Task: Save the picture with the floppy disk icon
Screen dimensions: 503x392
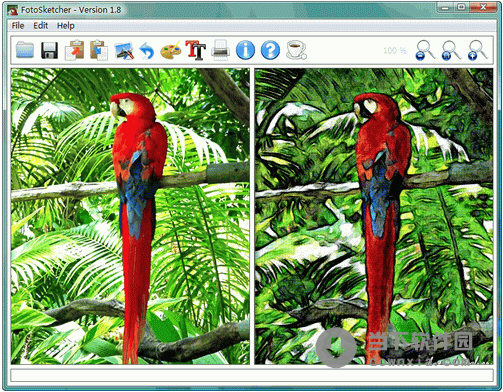Action: [49, 50]
